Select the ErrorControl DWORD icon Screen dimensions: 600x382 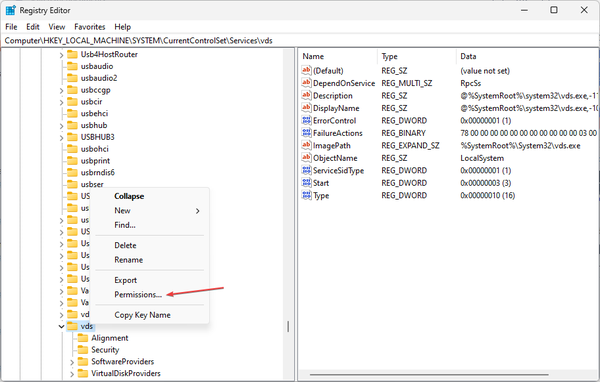pyautogui.click(x=306, y=120)
